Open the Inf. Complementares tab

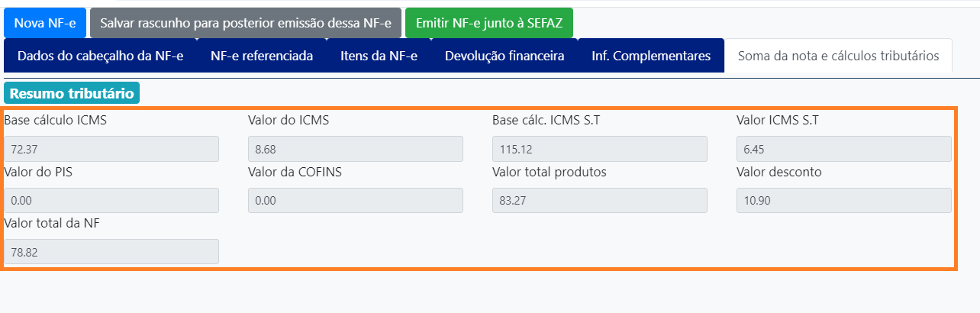point(651,56)
